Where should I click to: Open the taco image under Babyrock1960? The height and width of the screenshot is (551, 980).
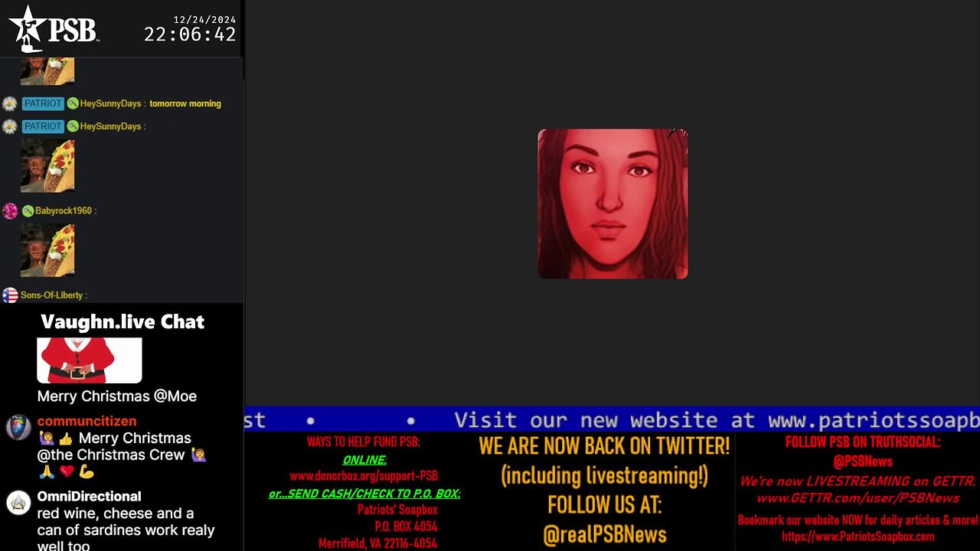47,250
